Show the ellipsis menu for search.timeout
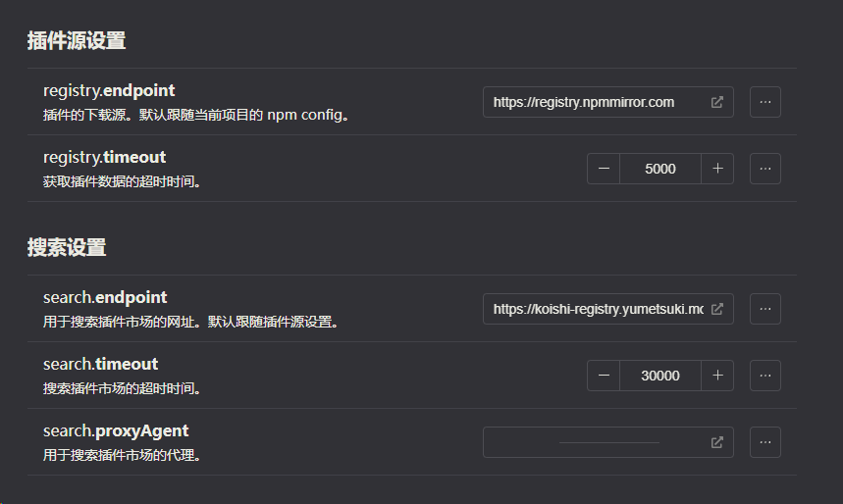843x504 pixels. tap(765, 376)
